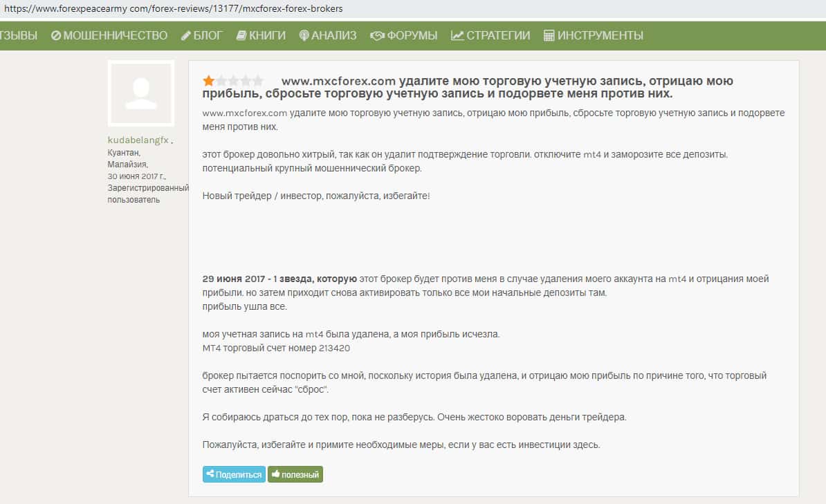Open the kudabelangfx user profile link
The image size is (826, 504).
[138, 140]
